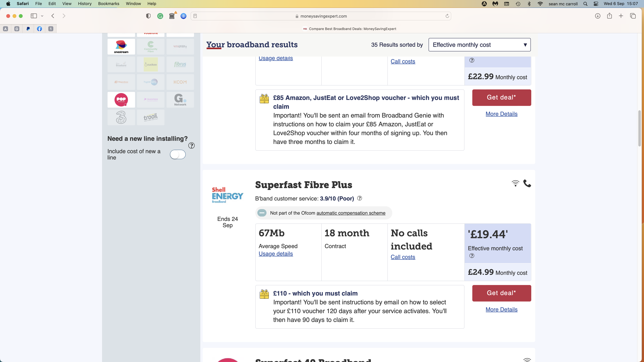Select the fibrus broadband provider tile

click(x=180, y=64)
